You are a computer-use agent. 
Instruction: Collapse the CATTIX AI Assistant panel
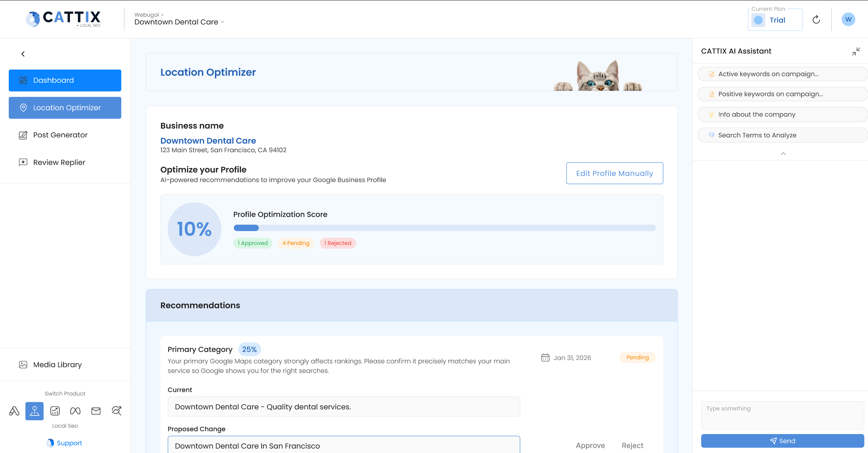click(x=856, y=51)
